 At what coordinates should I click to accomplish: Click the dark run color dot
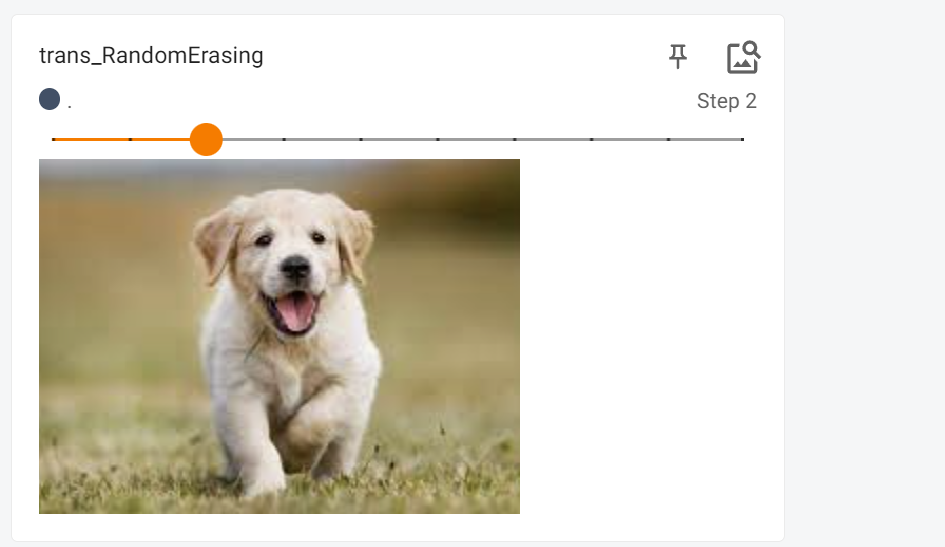pyautogui.click(x=49, y=99)
